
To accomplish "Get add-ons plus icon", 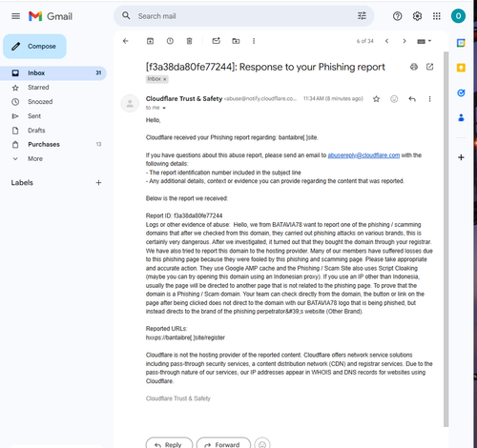I will [x=461, y=157].
